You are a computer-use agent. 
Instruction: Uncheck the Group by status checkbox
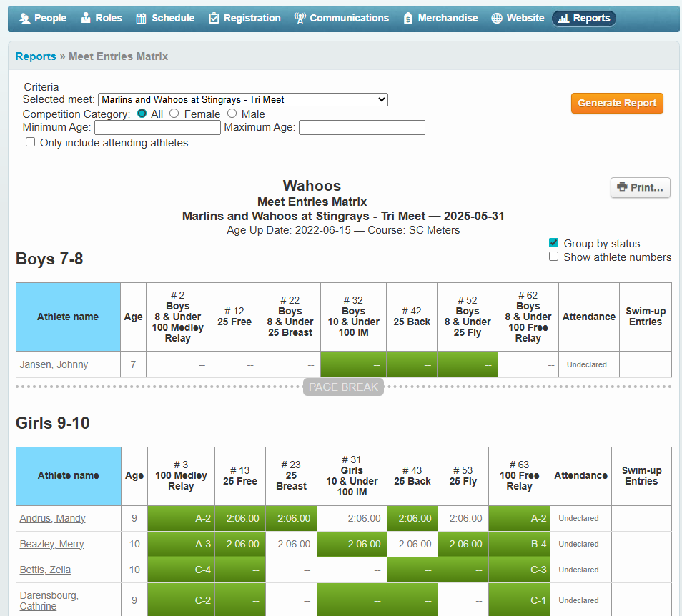(553, 243)
